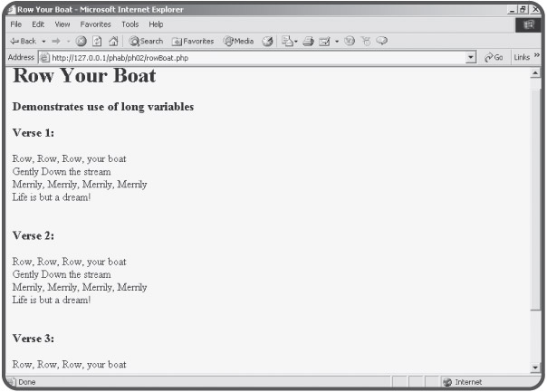The height and width of the screenshot is (392, 547).
Task: Open the Favorites menu
Action: pos(95,24)
